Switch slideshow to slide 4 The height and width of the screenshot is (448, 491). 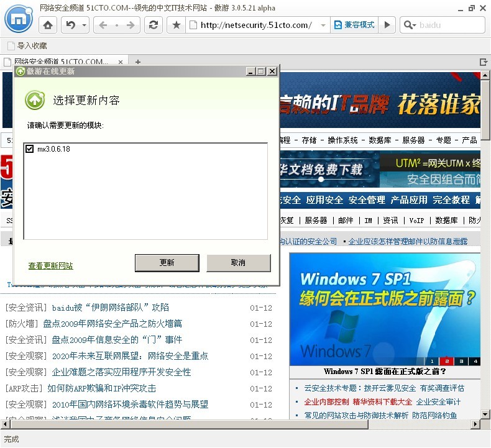pos(475,361)
